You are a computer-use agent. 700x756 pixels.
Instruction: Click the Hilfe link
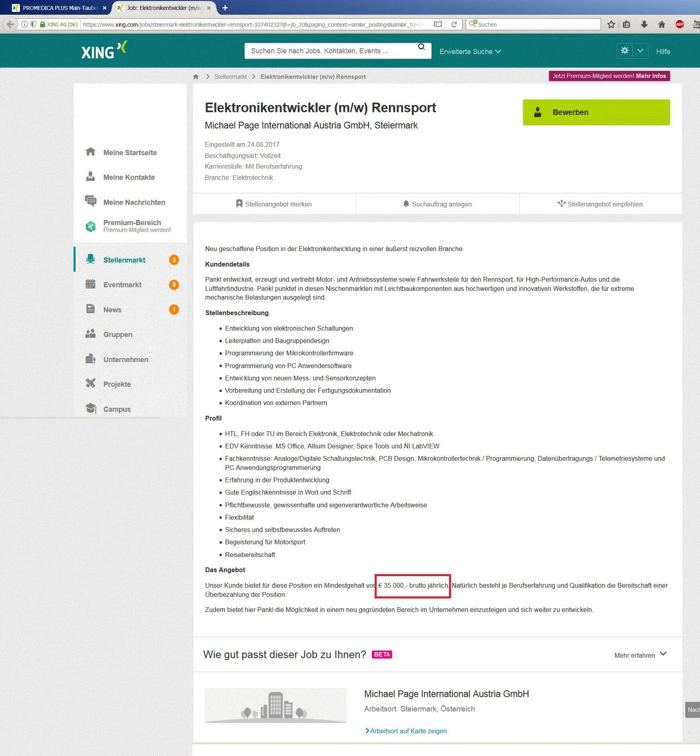(663, 51)
